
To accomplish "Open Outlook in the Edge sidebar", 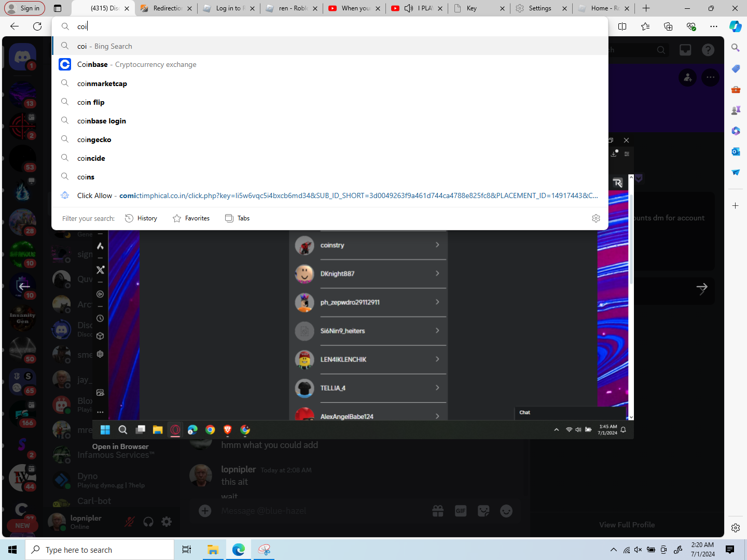I will coord(735,151).
